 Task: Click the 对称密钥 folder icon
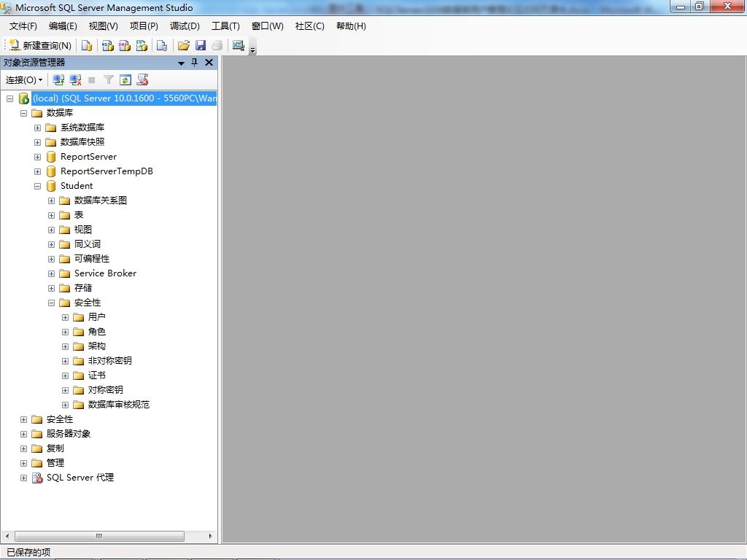79,391
